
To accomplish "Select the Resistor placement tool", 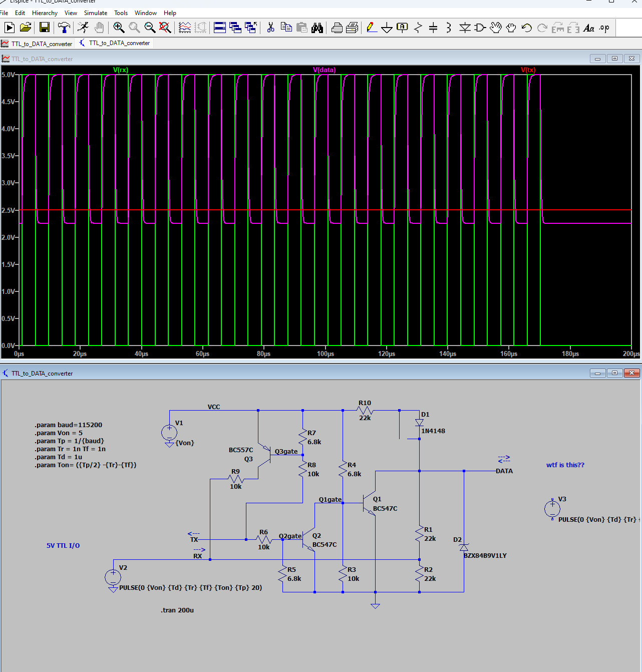I will [x=418, y=28].
